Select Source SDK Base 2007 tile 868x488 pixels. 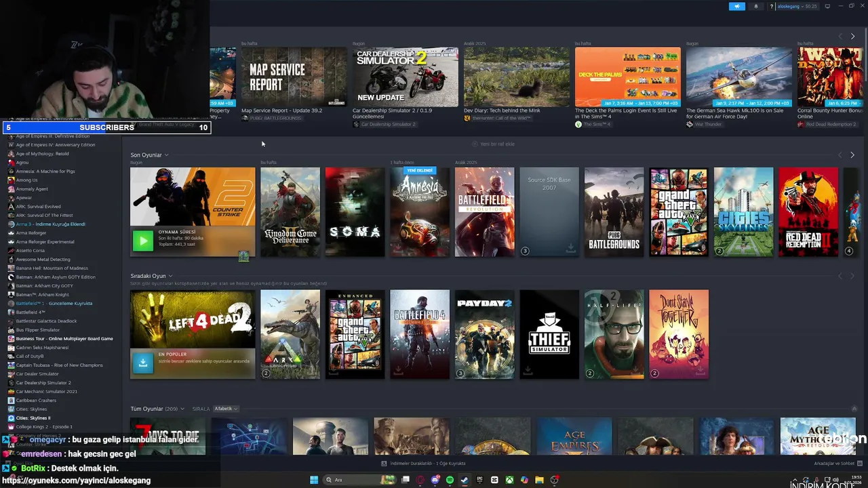(549, 212)
